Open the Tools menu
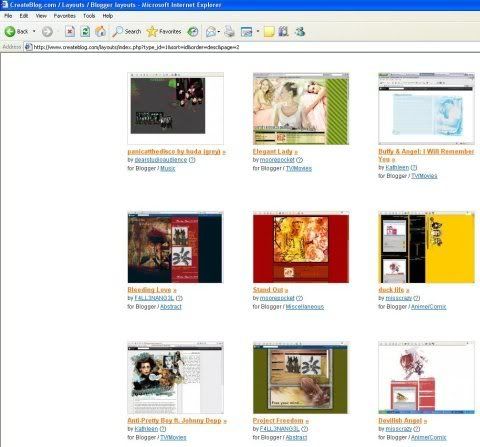 pos(89,16)
